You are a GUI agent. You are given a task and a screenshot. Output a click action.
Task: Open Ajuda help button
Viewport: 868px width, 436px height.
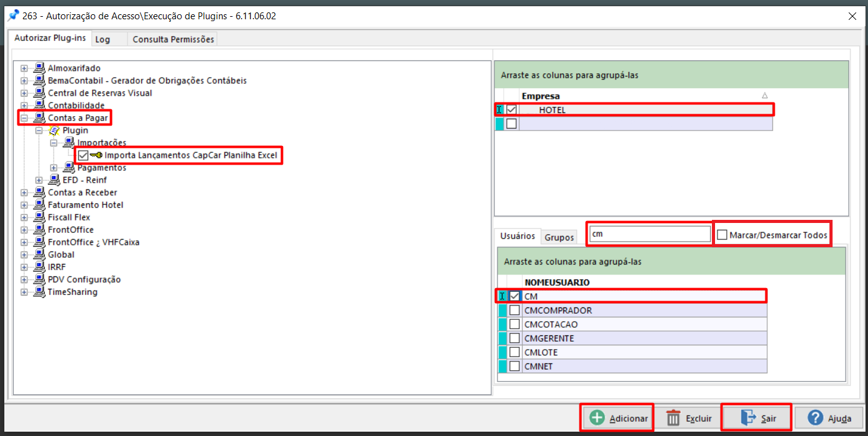(x=830, y=418)
